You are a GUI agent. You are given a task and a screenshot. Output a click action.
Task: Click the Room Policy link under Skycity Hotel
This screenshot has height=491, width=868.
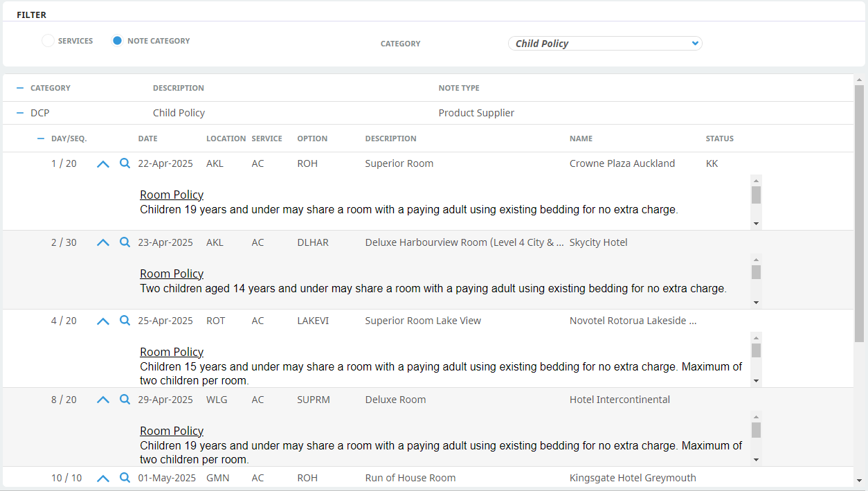click(x=172, y=274)
